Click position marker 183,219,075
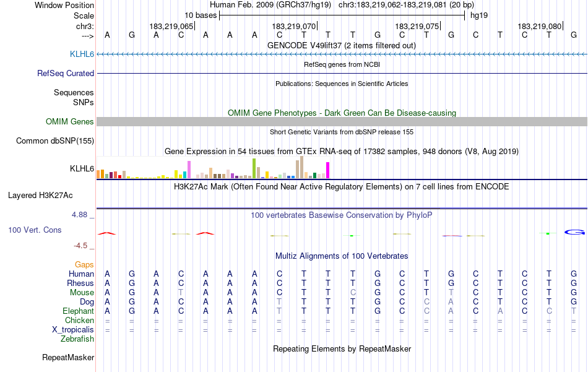Screen dimensions: 588x372 pyautogui.click(x=417, y=26)
